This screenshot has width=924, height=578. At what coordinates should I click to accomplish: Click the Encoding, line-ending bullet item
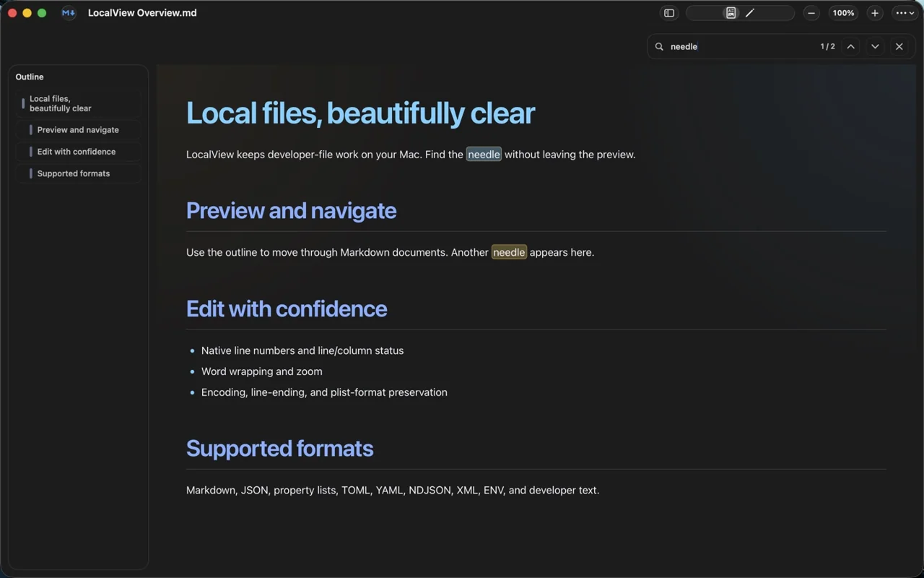point(324,392)
